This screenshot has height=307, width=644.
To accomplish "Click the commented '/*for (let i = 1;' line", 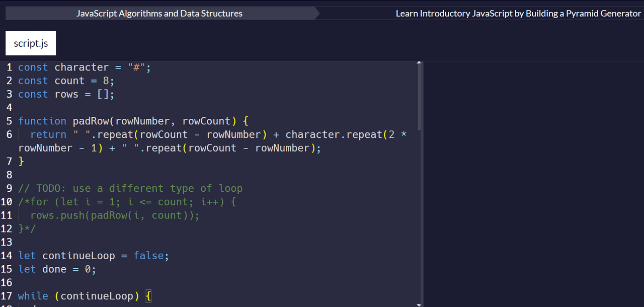I will pos(127,202).
